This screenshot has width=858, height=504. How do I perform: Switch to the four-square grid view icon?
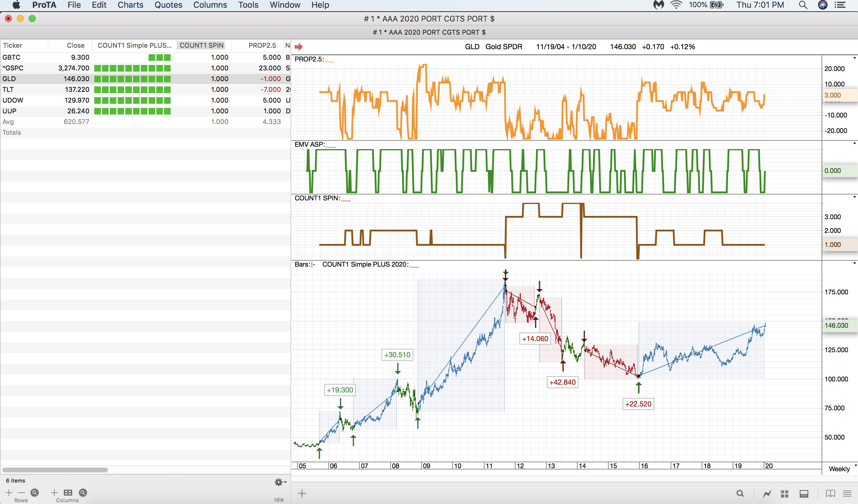pyautogui.click(x=785, y=494)
